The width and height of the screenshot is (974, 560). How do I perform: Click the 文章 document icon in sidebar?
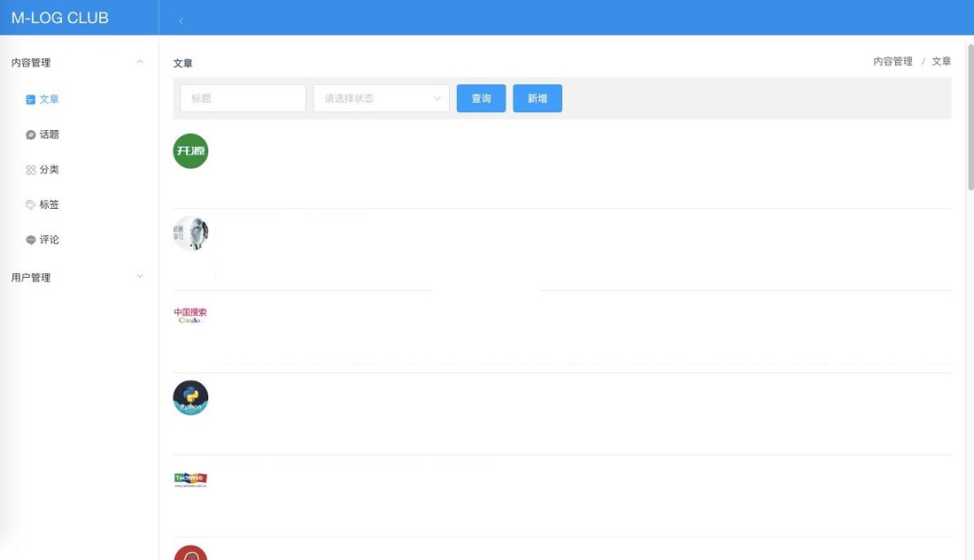31,100
